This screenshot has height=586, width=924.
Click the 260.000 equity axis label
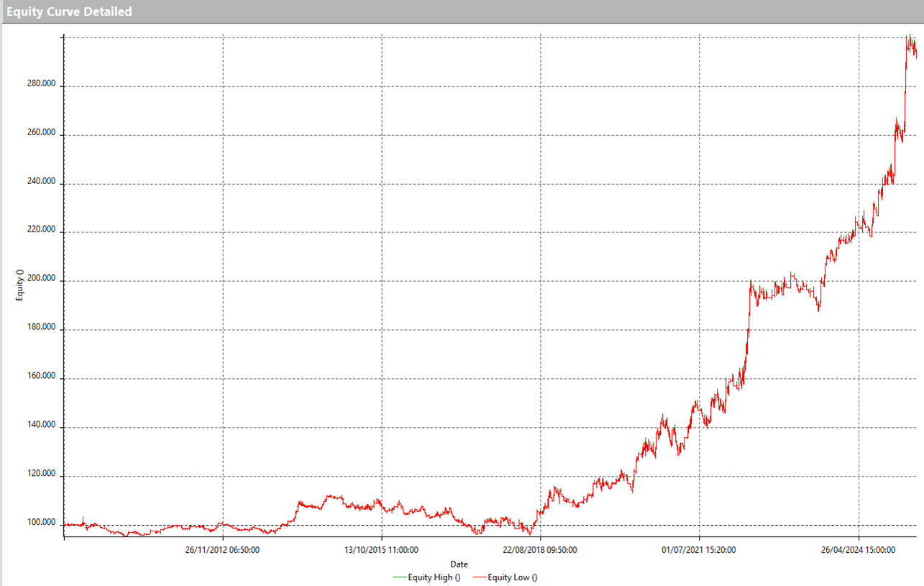point(40,133)
